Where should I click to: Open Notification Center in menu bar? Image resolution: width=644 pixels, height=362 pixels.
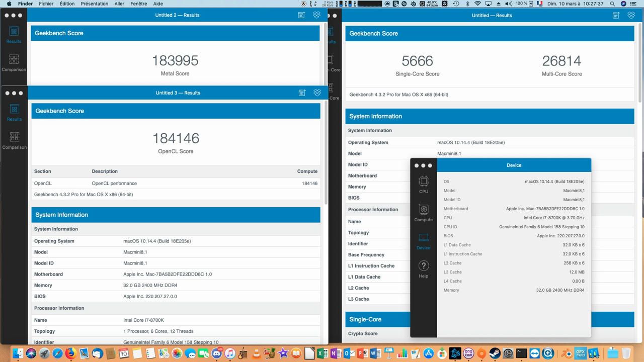click(633, 4)
